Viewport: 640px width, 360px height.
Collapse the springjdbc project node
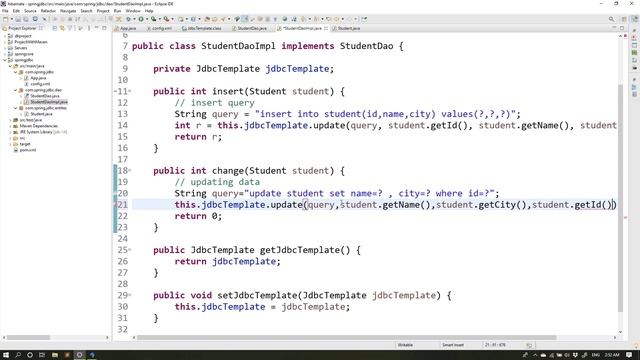tap(5, 60)
